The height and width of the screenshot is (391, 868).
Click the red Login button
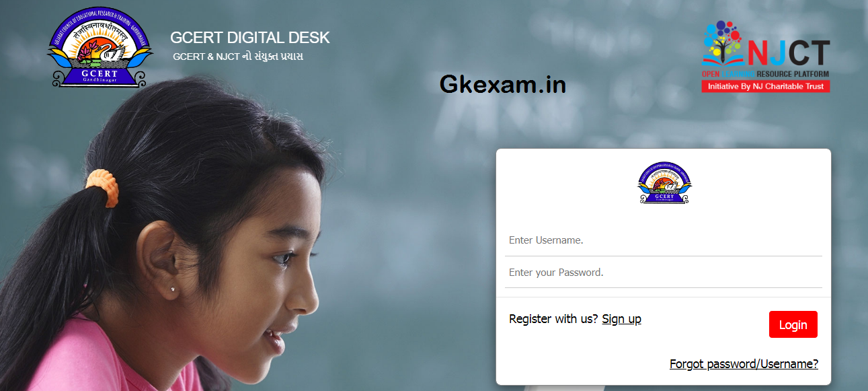793,324
